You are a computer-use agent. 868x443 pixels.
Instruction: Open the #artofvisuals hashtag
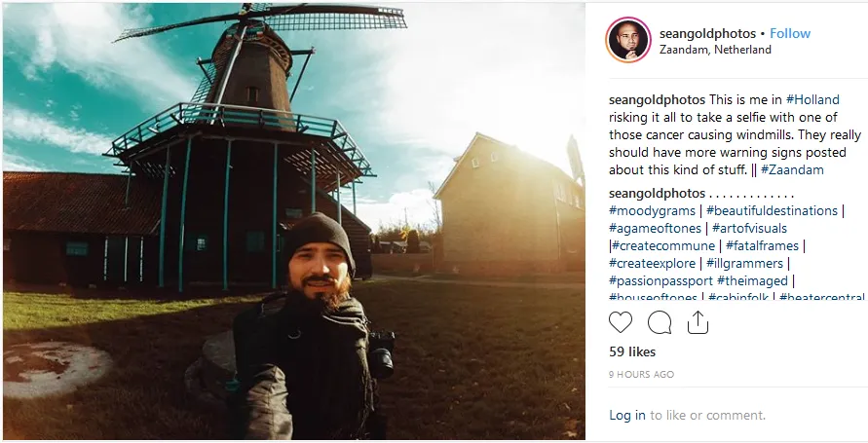(x=749, y=229)
